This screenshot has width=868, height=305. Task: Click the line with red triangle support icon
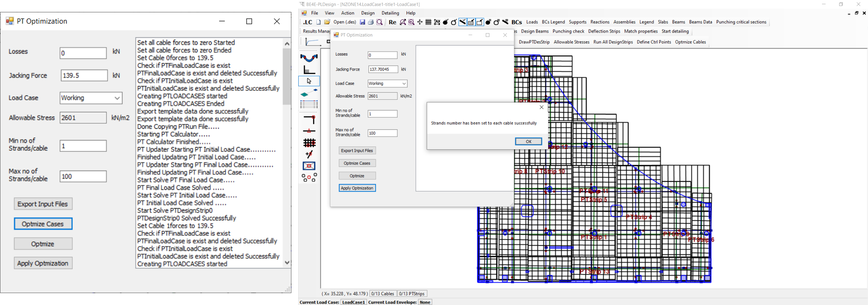click(309, 131)
